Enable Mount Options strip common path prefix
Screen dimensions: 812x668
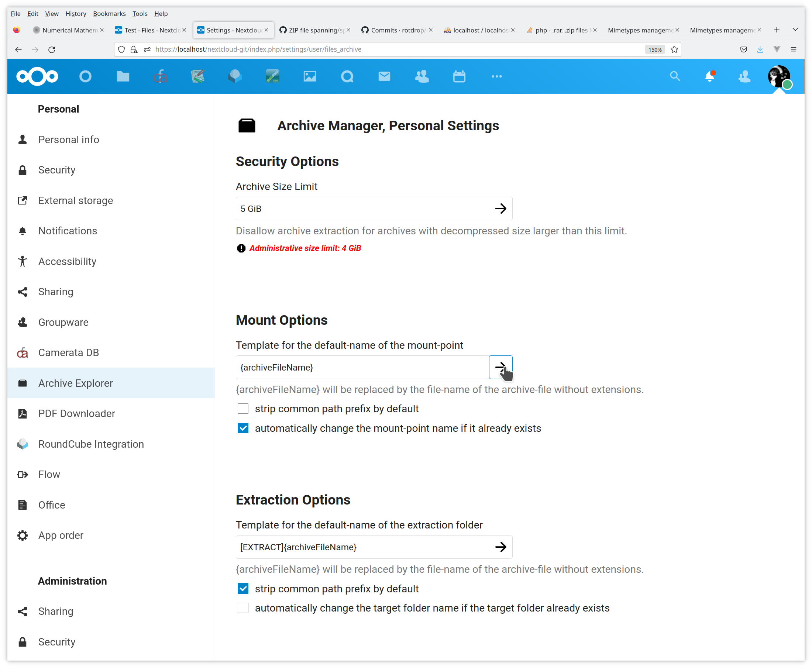coord(243,409)
